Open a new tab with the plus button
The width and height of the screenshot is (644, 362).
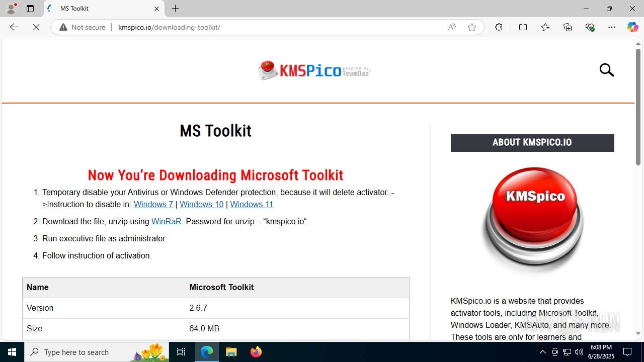[175, 9]
